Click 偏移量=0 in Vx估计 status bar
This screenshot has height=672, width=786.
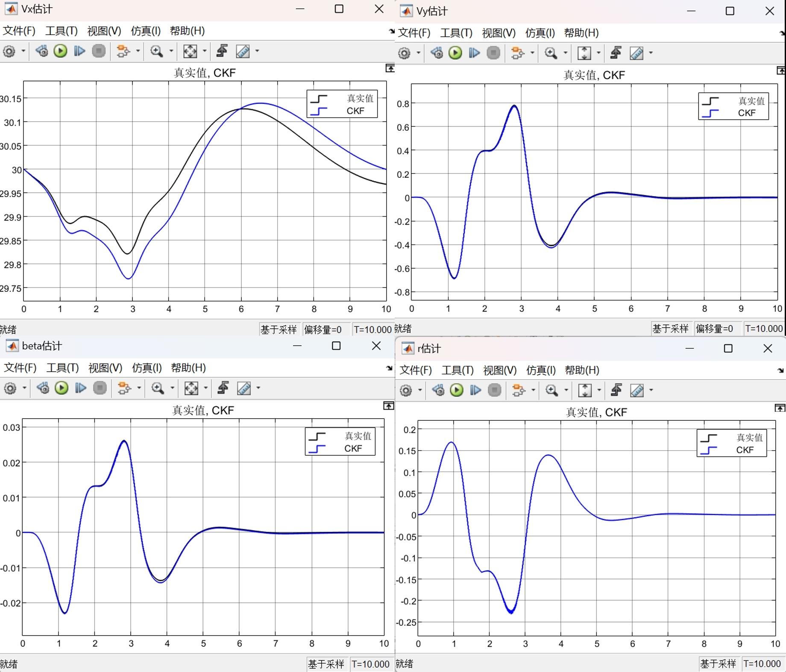pos(323,329)
